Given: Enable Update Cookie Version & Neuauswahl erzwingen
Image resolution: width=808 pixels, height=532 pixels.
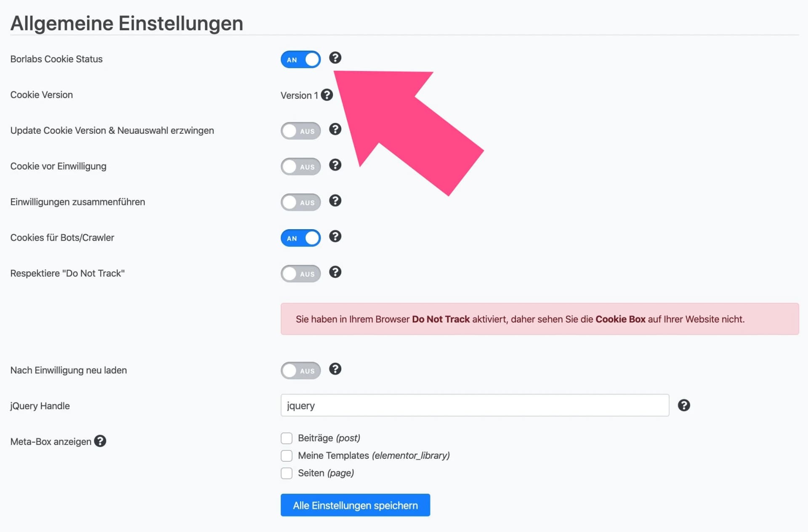Looking at the screenshot, I should pos(300,131).
